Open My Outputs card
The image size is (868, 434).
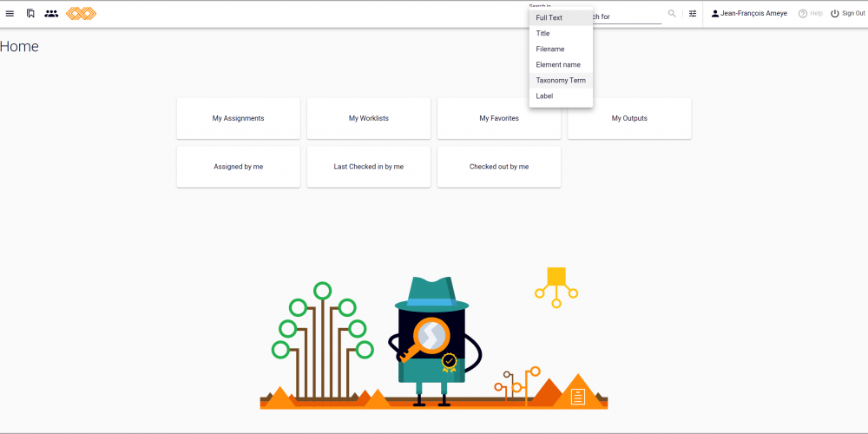(x=629, y=118)
